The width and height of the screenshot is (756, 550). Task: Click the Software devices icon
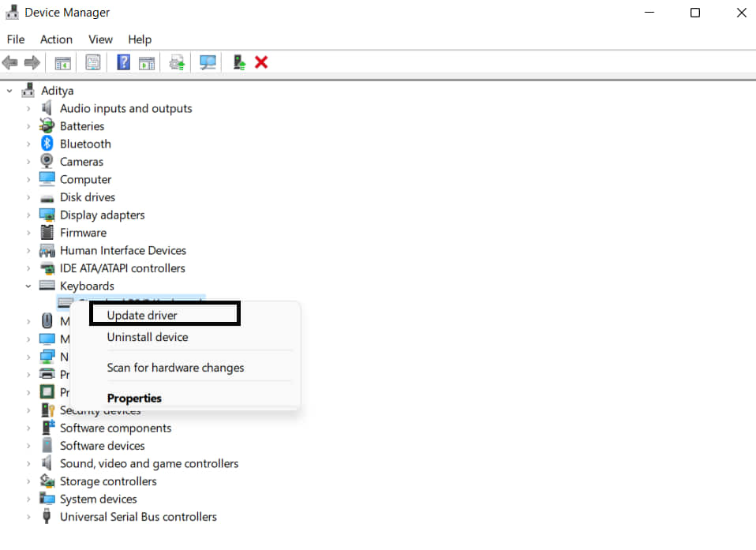coord(47,445)
